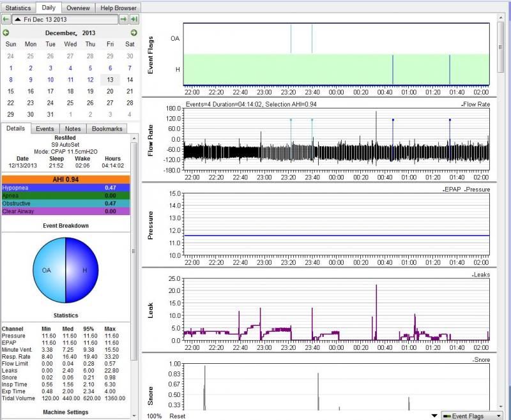Go to next day with right arrow
The image size is (511, 420).
click(x=123, y=20)
